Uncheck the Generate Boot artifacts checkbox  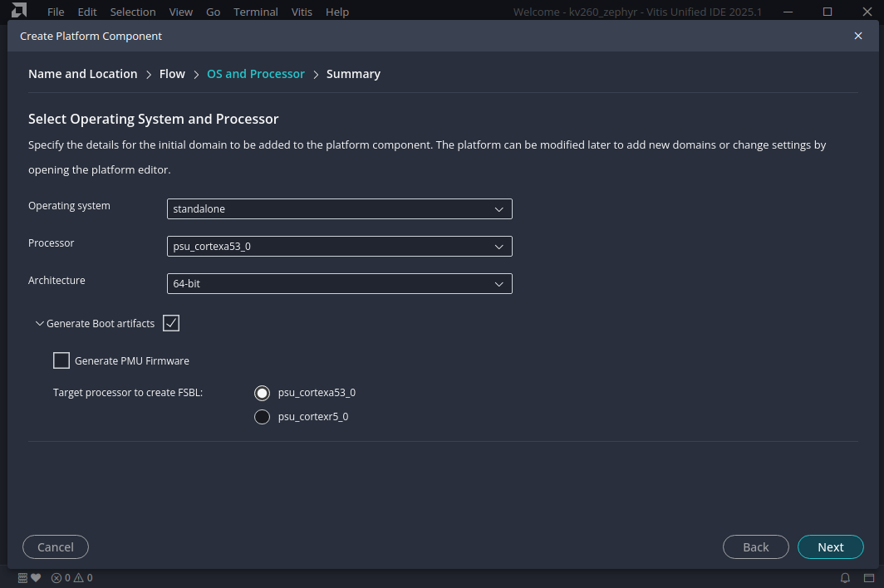[x=171, y=323]
